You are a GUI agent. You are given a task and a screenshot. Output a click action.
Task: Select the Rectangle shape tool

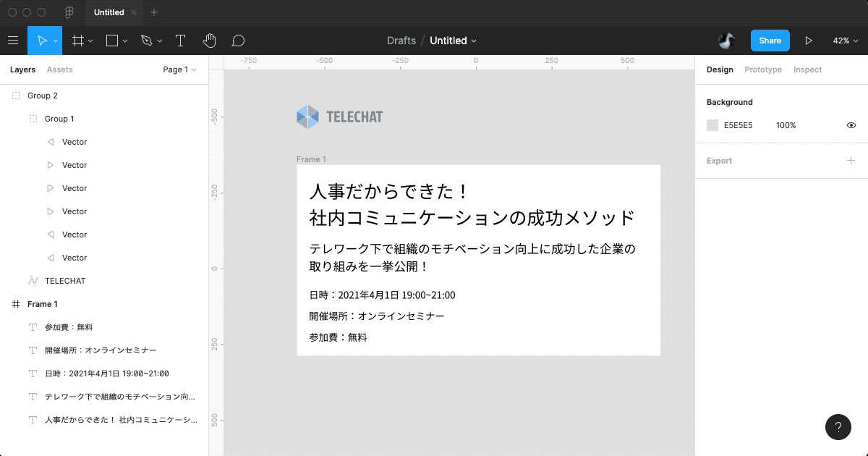pyautogui.click(x=112, y=41)
